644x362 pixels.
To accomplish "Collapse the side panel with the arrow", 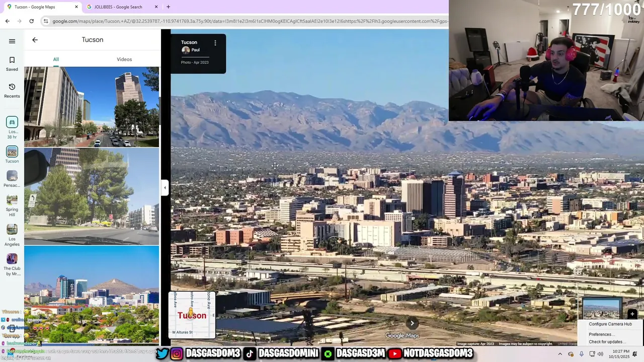I will [165, 188].
